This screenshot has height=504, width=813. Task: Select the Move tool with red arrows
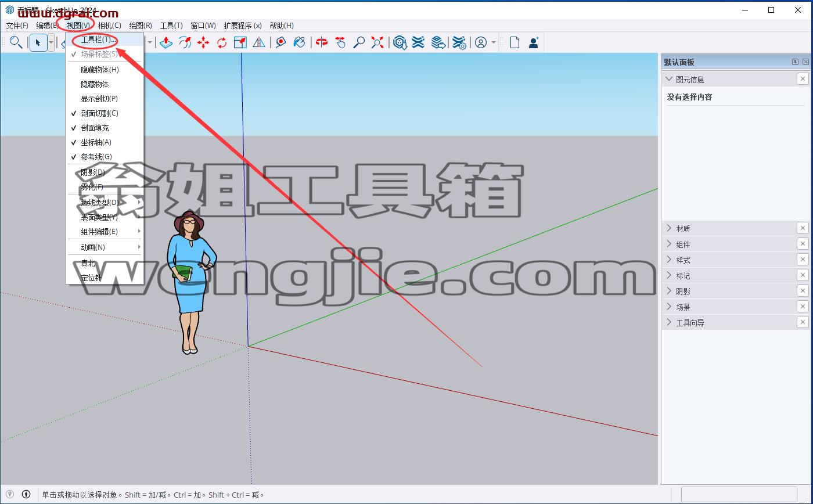(x=203, y=42)
